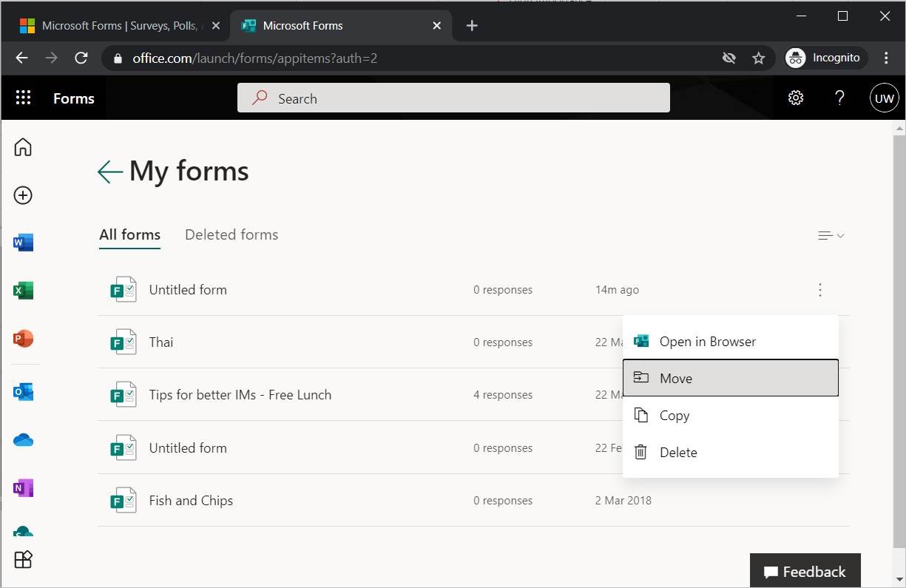Open the UW account menu
This screenshot has height=588, width=906.
point(884,98)
